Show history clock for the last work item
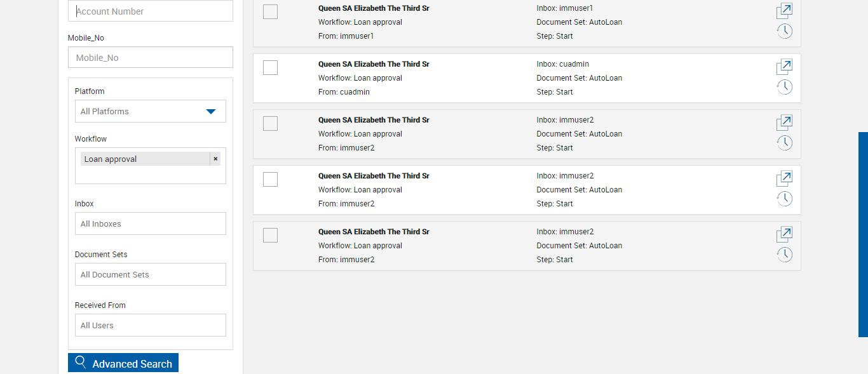This screenshot has width=868, height=374. [x=785, y=255]
